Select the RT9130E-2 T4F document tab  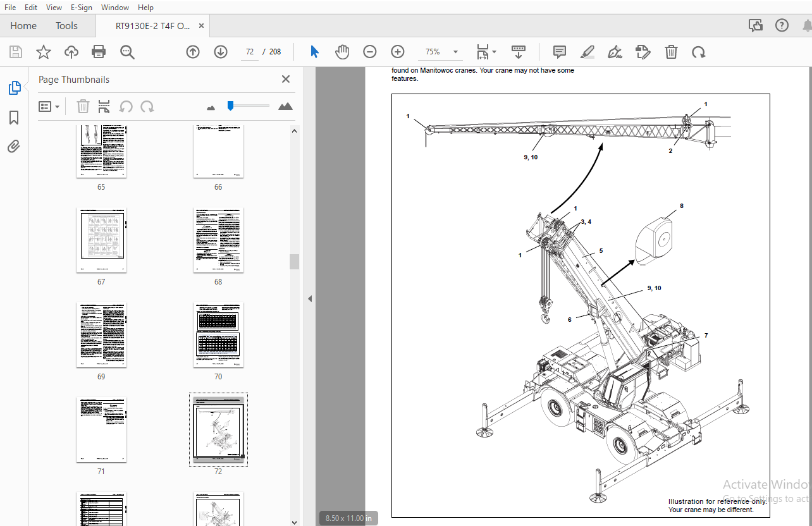point(152,25)
